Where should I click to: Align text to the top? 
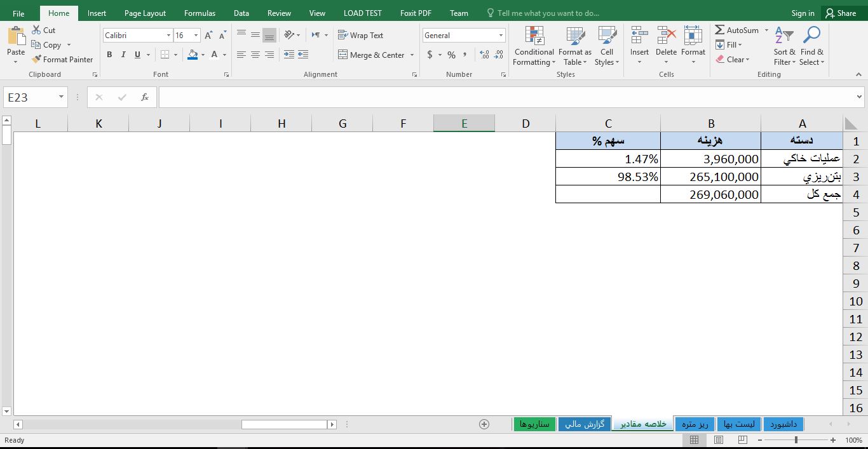point(241,34)
